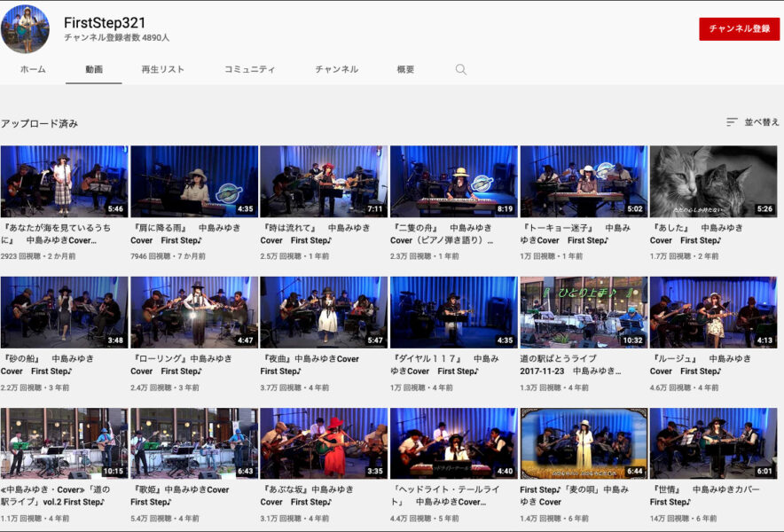Screen dimensions: 784x532
Task: Open the cat thumbnail for 『あした』
Action: (x=714, y=181)
